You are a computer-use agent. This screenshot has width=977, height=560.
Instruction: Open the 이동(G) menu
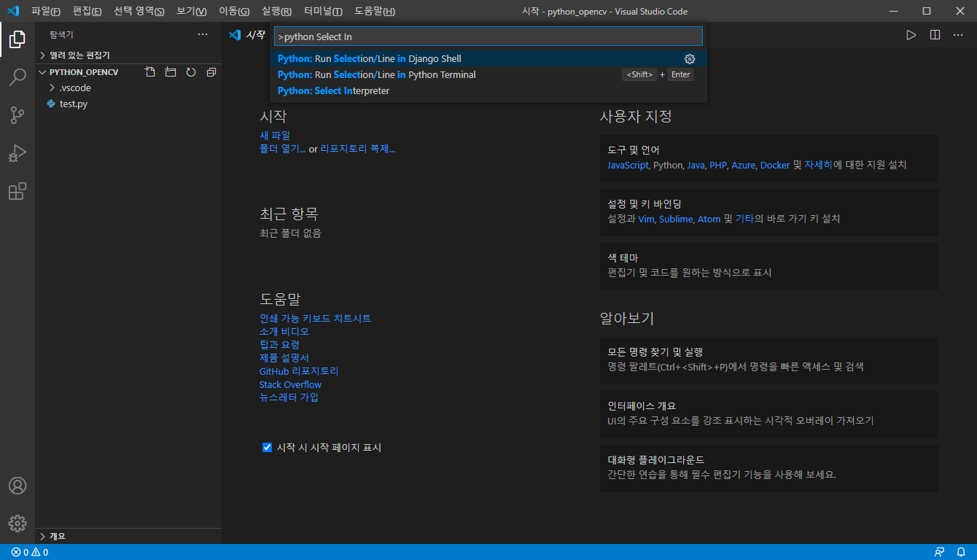(x=234, y=11)
